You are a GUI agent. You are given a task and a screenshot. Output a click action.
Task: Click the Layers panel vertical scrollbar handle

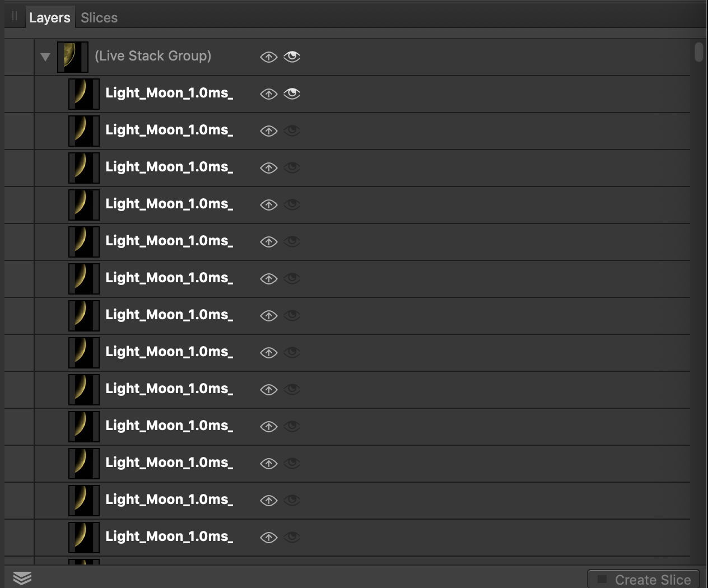tap(698, 52)
